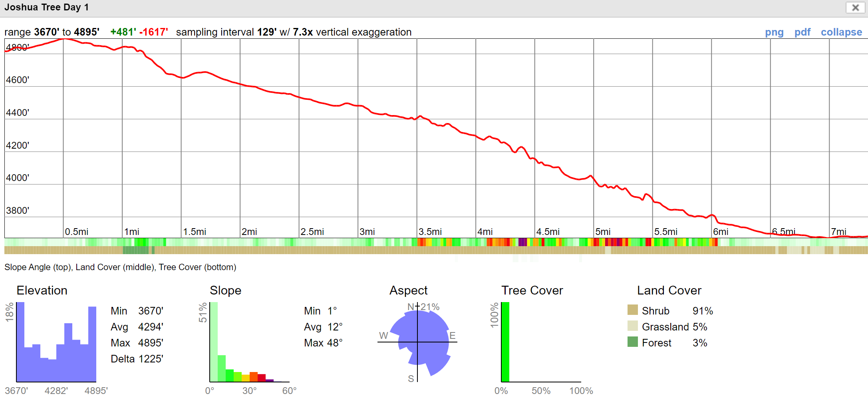Click the 4000' elevation axis label
The image size is (868, 396).
click(x=18, y=178)
